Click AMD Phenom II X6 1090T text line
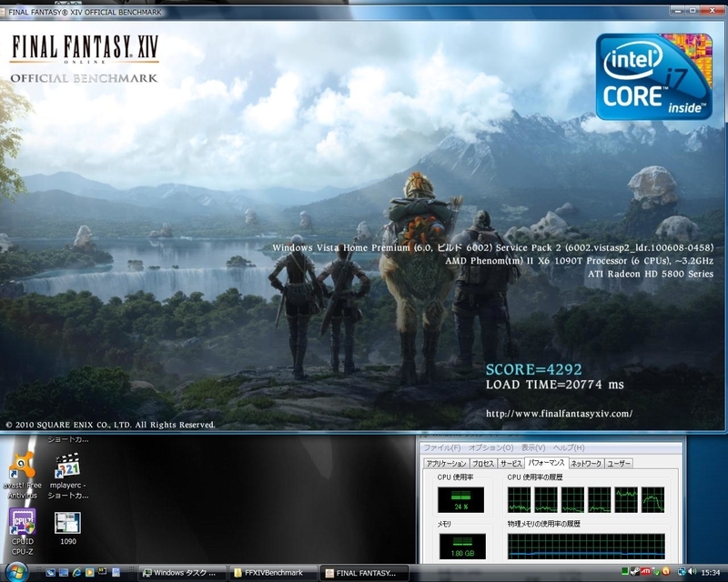 pos(579,261)
